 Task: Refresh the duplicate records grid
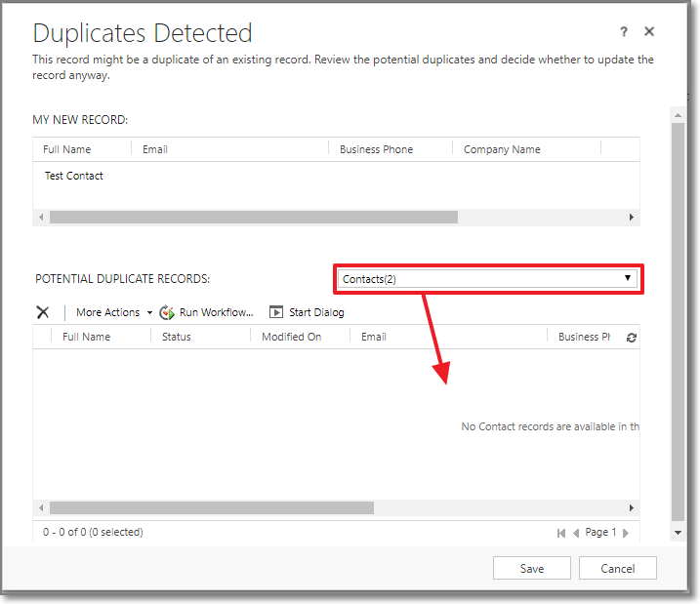click(x=631, y=338)
